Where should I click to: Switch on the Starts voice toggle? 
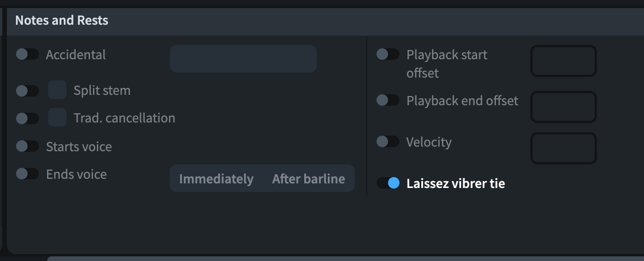click(28, 147)
